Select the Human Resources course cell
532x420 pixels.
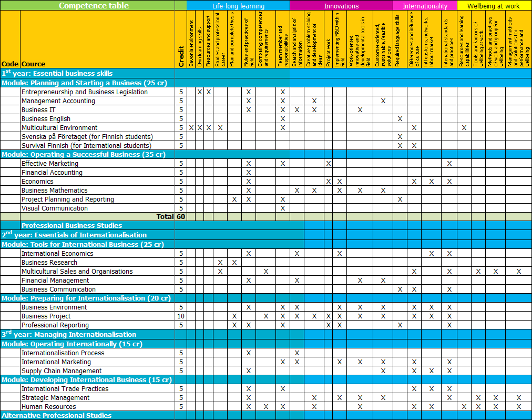(49, 407)
